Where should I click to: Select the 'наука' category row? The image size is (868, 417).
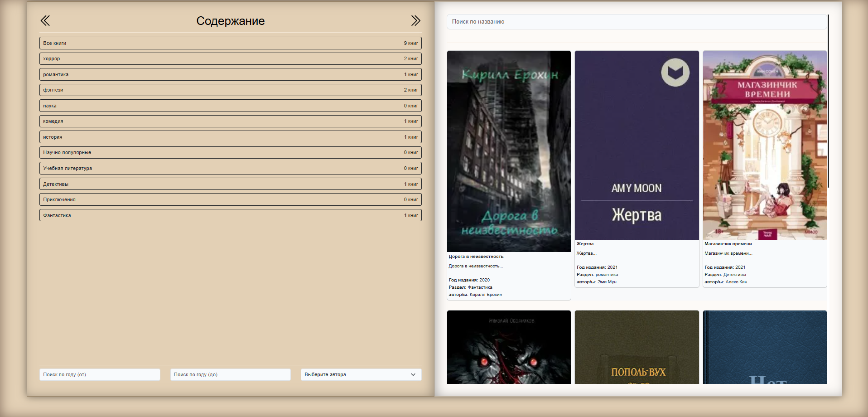coord(231,106)
